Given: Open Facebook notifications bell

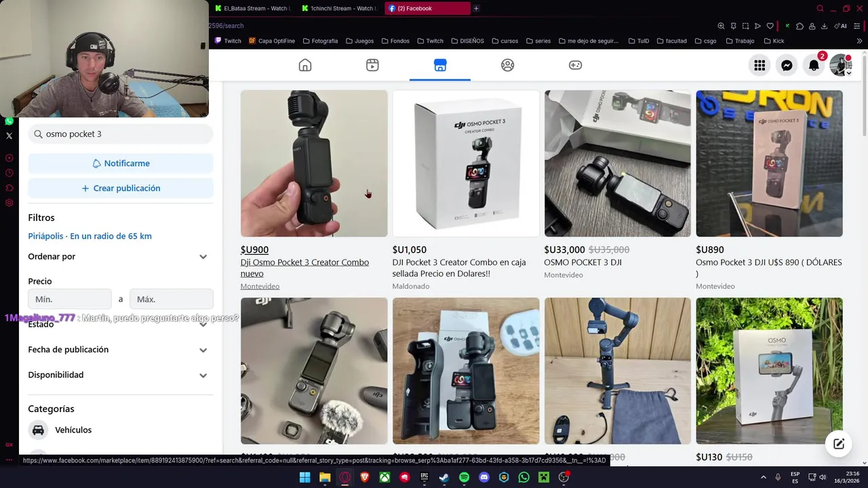Looking at the screenshot, I should tap(814, 65).
